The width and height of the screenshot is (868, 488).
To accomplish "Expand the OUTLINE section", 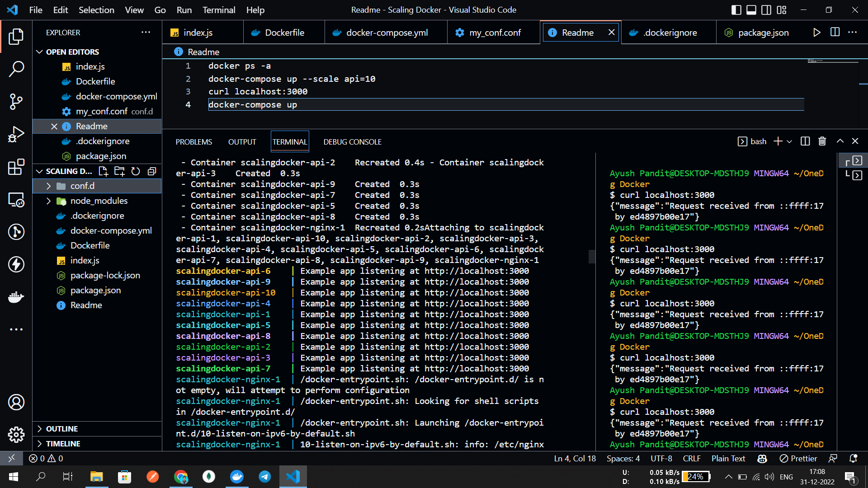I will click(97, 429).
